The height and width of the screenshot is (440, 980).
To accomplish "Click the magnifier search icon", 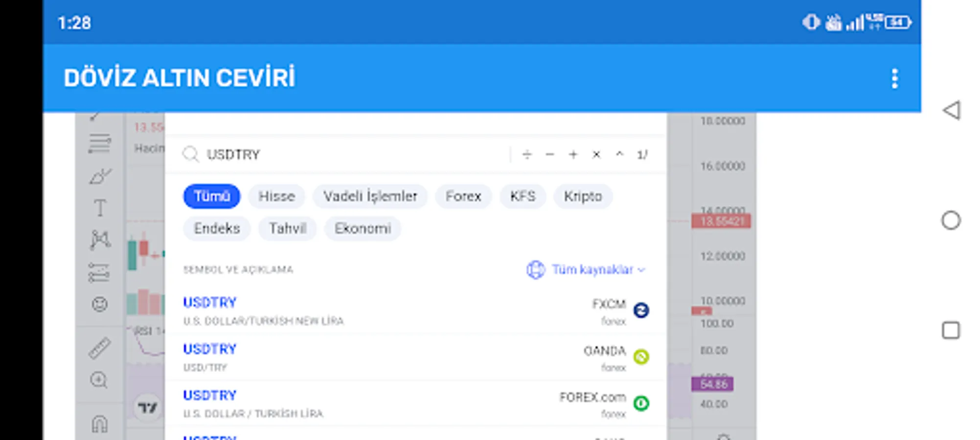I will pyautogui.click(x=190, y=154).
